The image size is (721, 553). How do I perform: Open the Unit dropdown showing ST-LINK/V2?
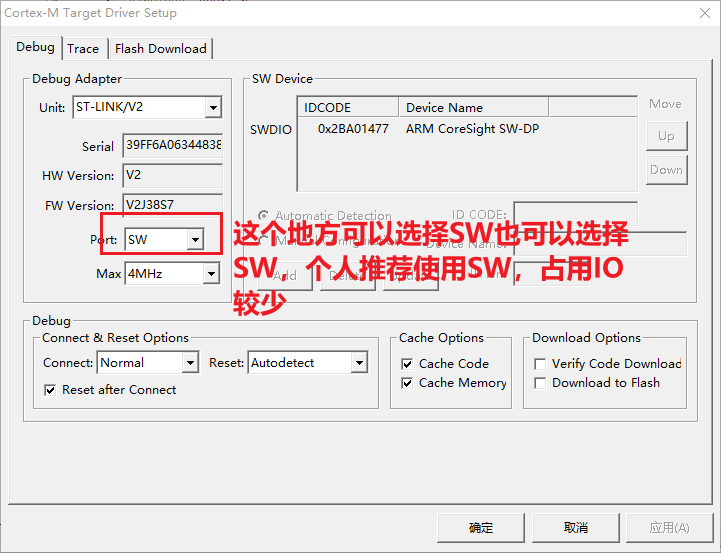tap(147, 107)
